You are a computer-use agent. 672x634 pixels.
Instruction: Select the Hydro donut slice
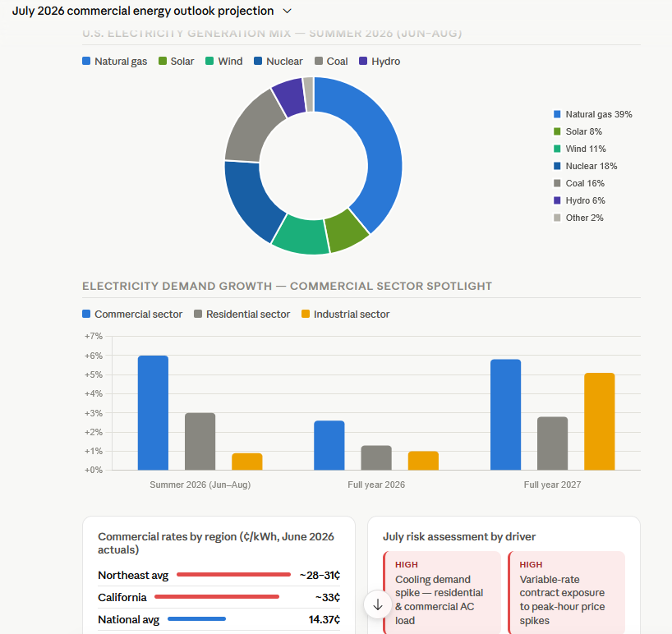pos(289,97)
